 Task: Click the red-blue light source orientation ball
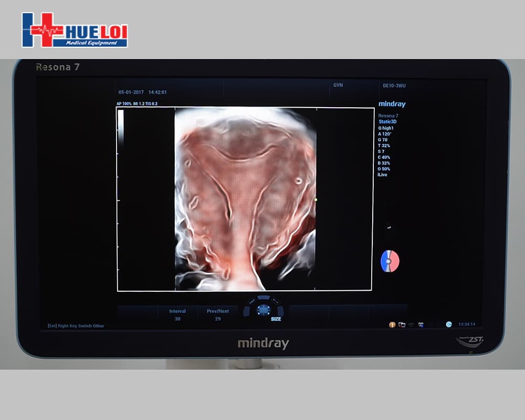point(390,261)
